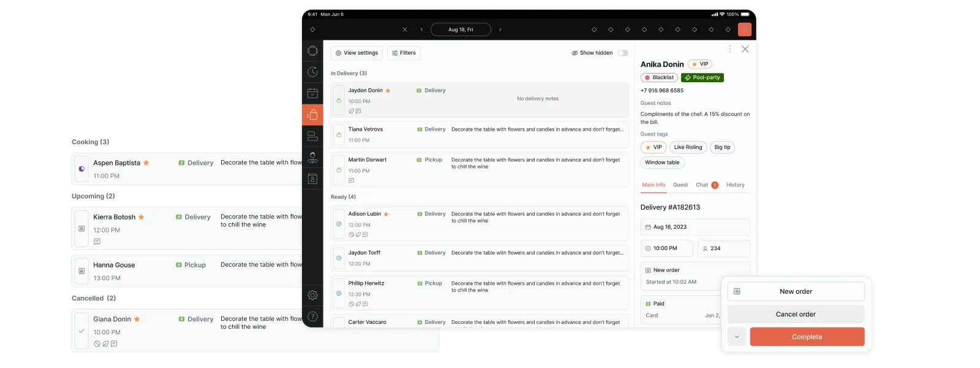The height and width of the screenshot is (368, 980).
Task: Click the Complete button
Action: [807, 337]
